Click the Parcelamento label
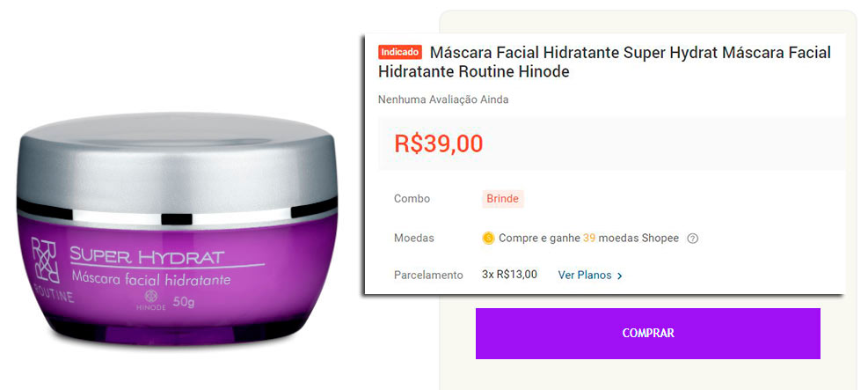The height and width of the screenshot is (390, 868). coord(428,276)
